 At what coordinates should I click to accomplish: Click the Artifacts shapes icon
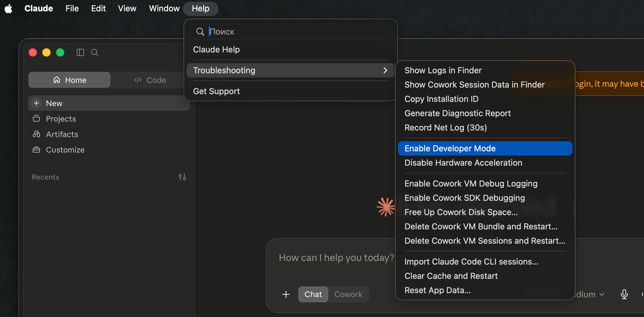click(x=36, y=134)
